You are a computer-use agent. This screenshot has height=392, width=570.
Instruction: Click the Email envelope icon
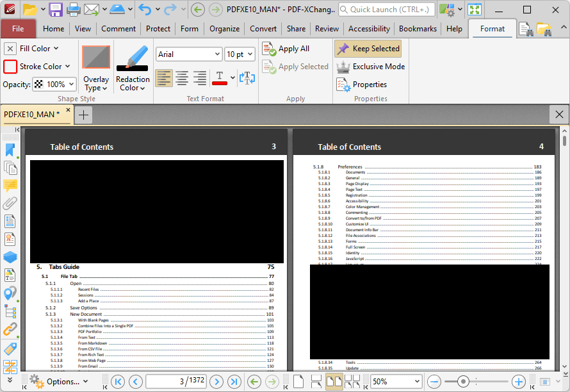[92, 10]
